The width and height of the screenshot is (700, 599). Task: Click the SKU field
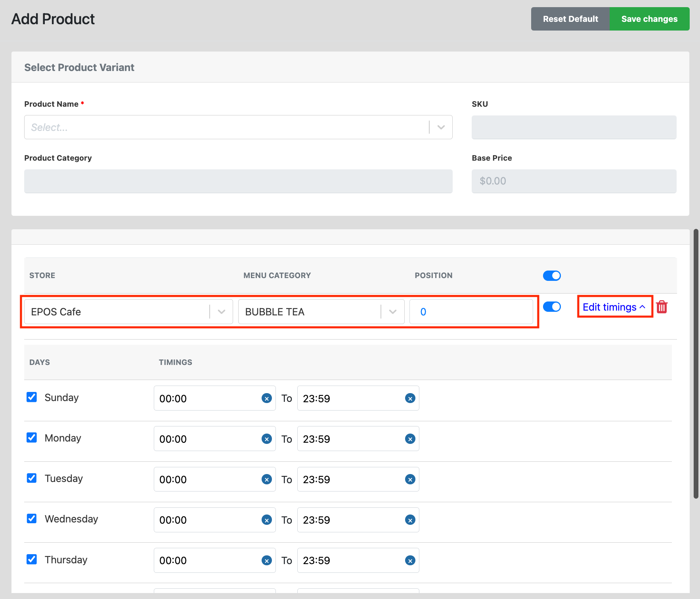[574, 127]
